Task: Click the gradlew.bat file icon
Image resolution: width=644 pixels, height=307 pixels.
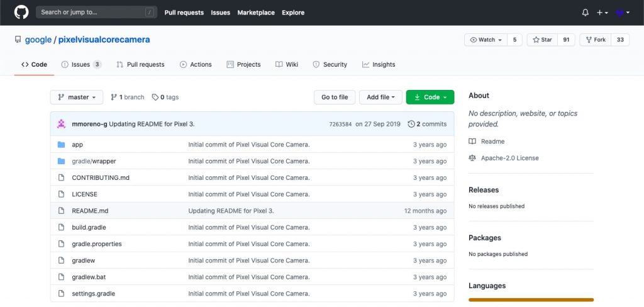Action: 61,277
